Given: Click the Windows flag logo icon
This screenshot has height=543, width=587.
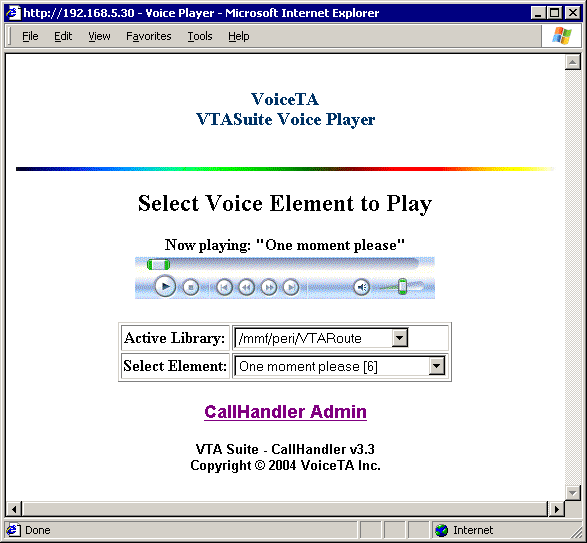Looking at the screenshot, I should click(562, 36).
